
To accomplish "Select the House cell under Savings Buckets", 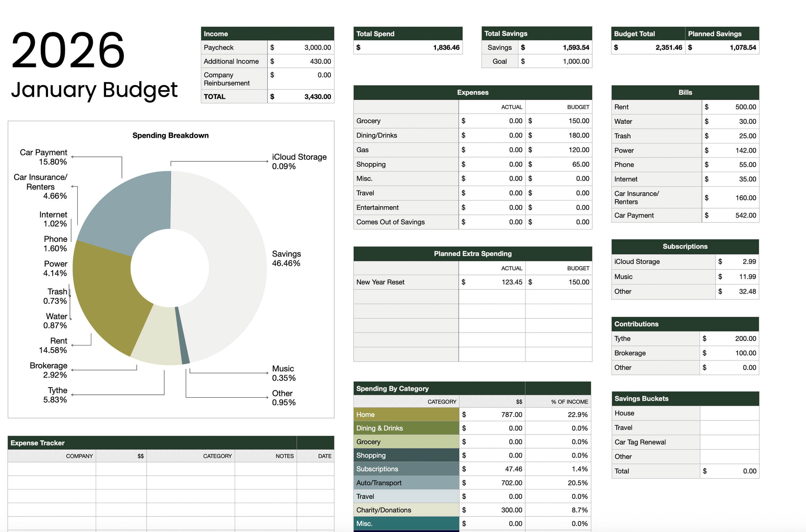I will pos(655,413).
